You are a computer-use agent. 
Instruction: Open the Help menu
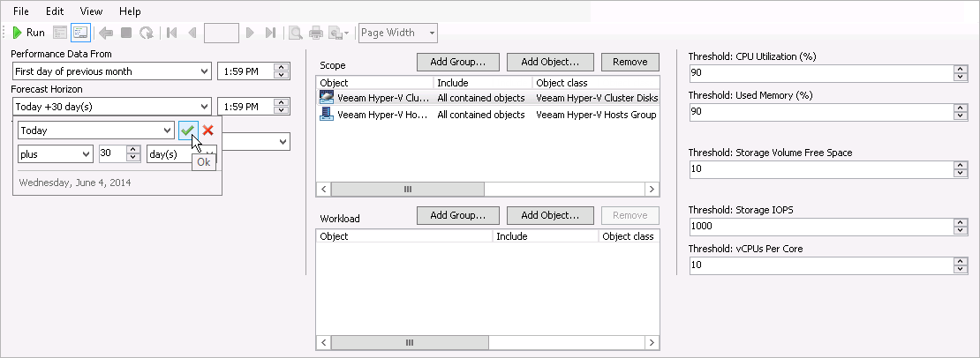point(130,11)
